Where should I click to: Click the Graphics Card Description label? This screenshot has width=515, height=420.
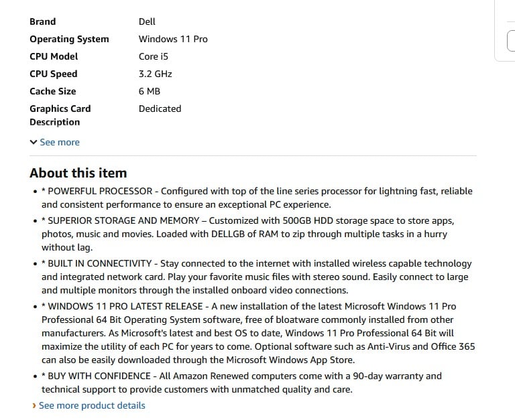(60, 115)
